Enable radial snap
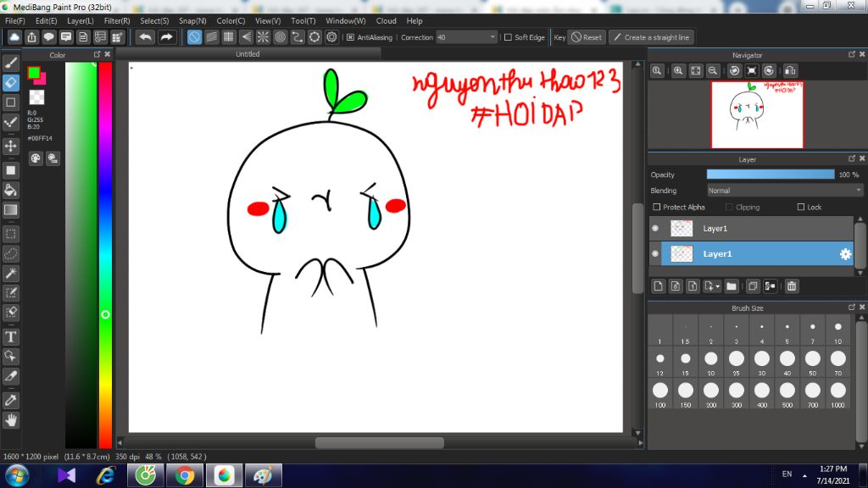 point(263,37)
